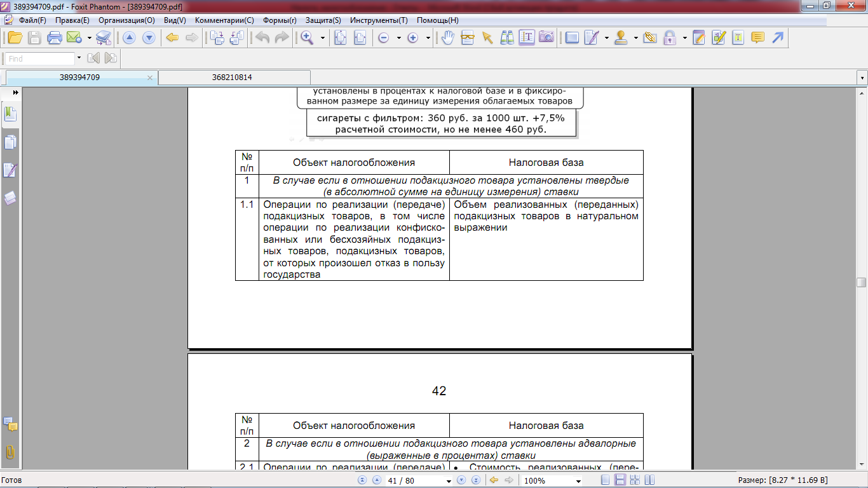Click the insert pages icon in toolbar
The height and width of the screenshot is (488, 868).
tap(217, 37)
